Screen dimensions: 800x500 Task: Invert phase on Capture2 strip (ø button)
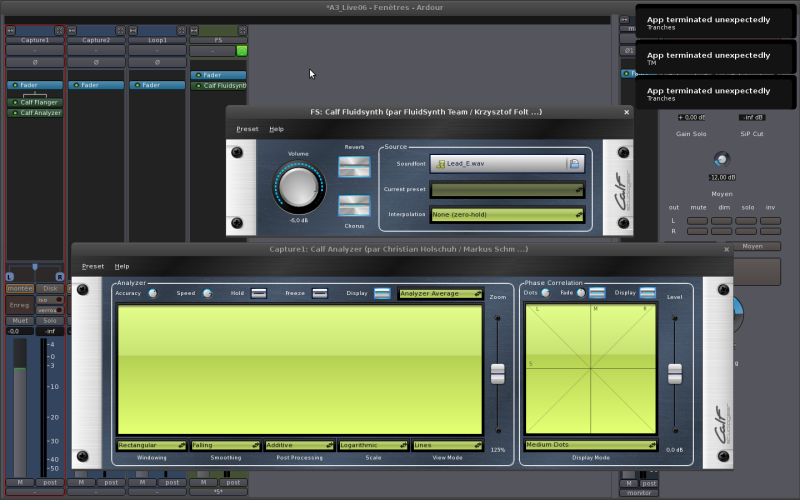96,62
